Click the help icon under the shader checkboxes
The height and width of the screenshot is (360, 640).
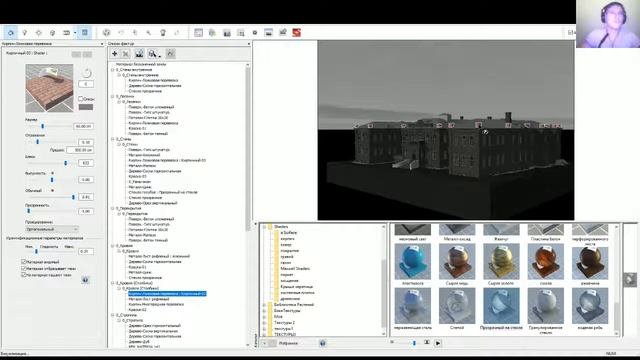[x=85, y=280]
